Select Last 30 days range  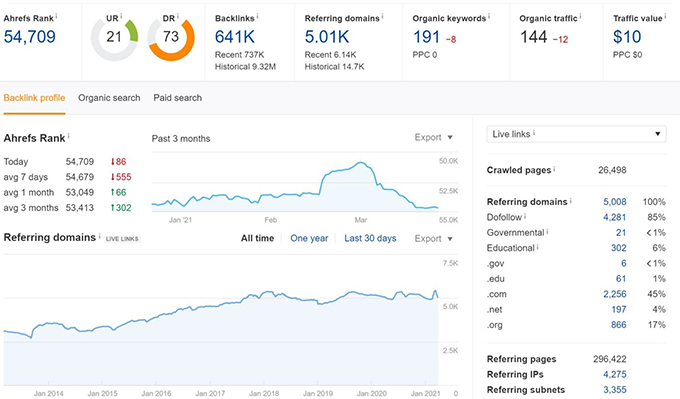pos(370,238)
